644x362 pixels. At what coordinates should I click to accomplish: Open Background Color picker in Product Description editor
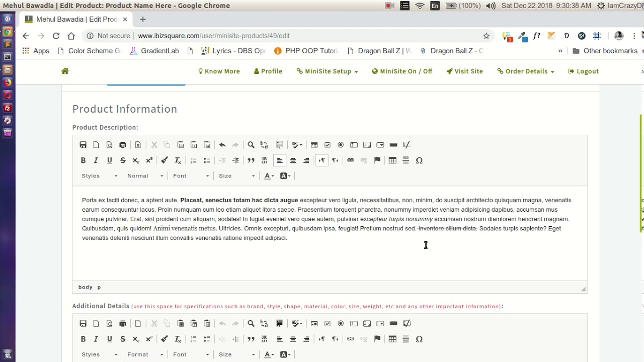coord(285,176)
